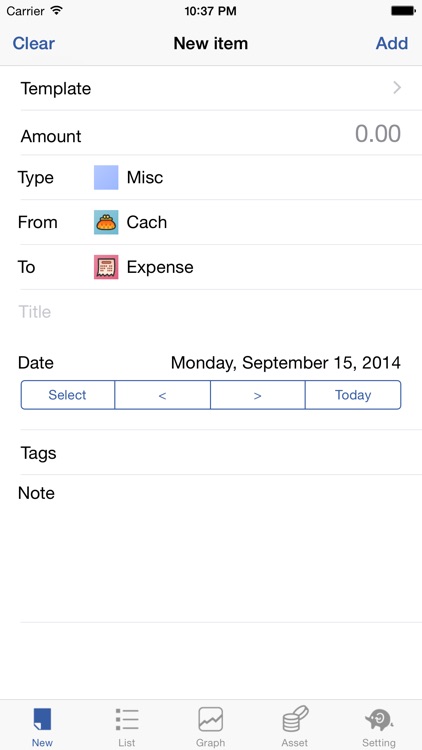Viewport: 422px width, 750px height.
Task: Select the next day arrow
Action: pos(257,395)
